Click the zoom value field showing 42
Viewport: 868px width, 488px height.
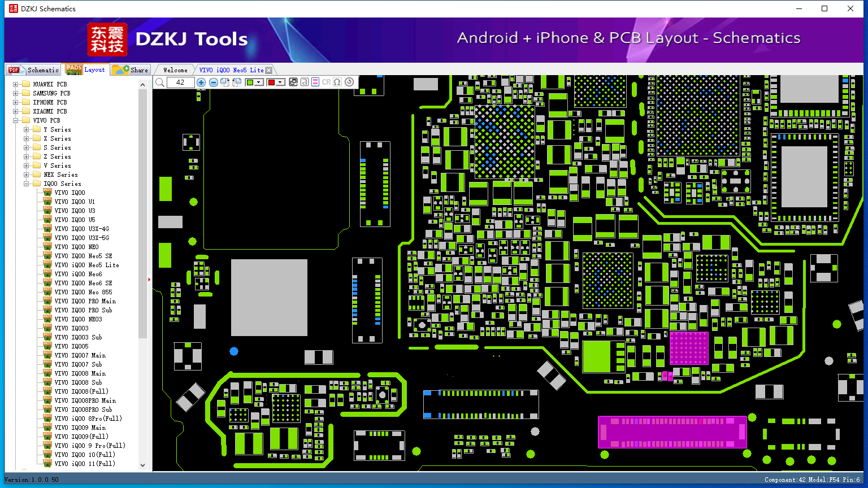pyautogui.click(x=180, y=82)
